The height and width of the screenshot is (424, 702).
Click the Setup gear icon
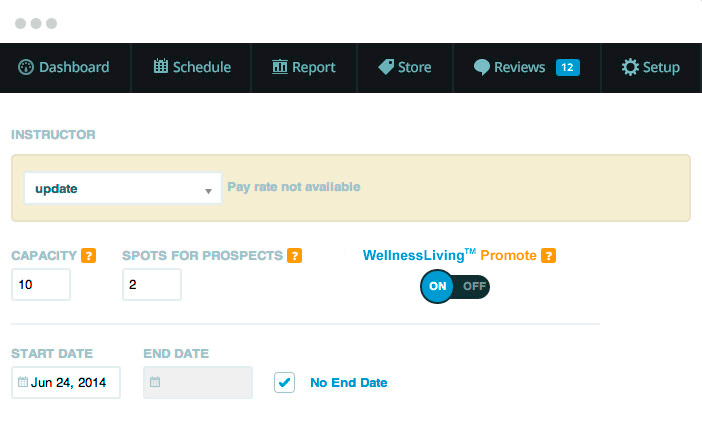pos(630,67)
